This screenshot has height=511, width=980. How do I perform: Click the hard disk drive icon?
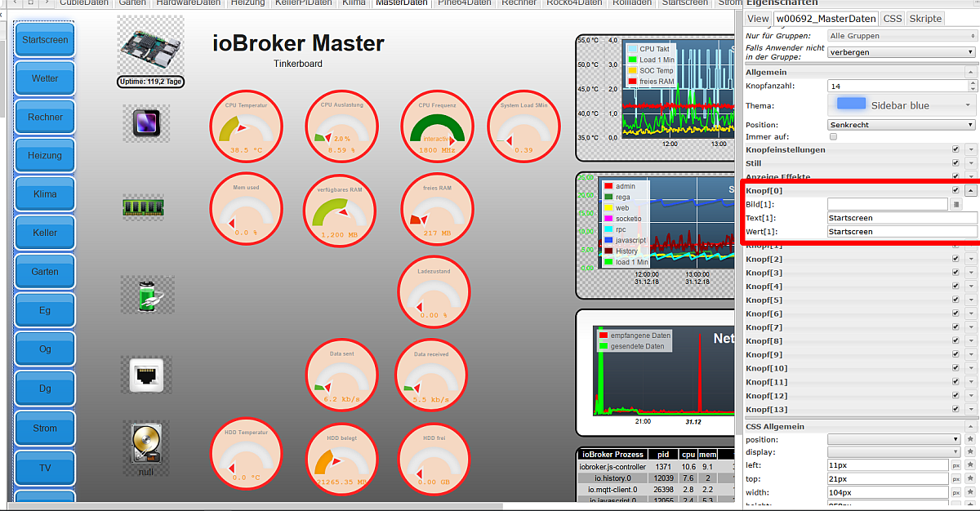pyautogui.click(x=146, y=445)
